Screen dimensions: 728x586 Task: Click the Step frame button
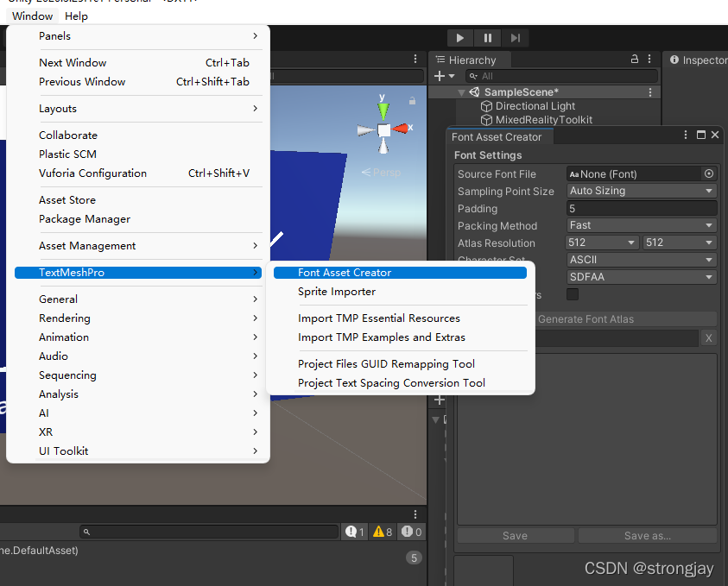516,38
